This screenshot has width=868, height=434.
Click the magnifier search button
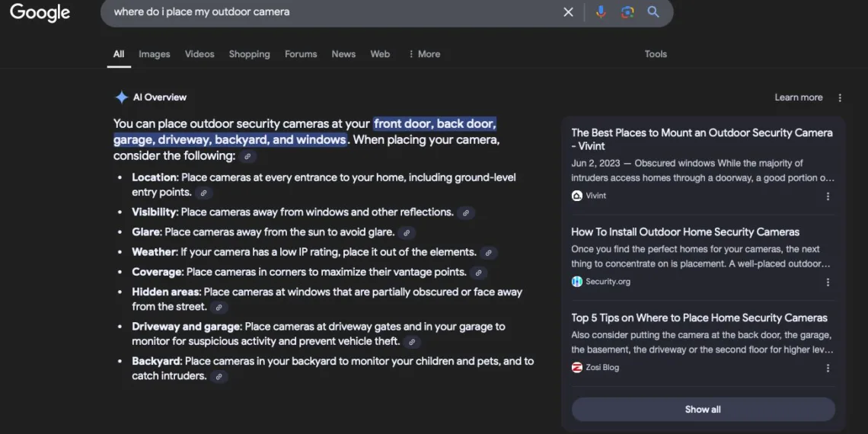(x=653, y=11)
